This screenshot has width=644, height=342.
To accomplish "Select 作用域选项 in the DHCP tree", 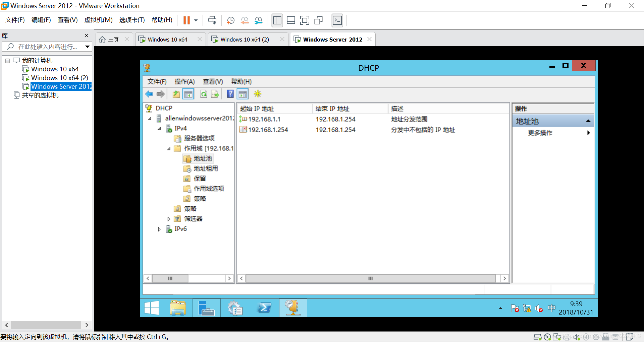I will coord(209,189).
